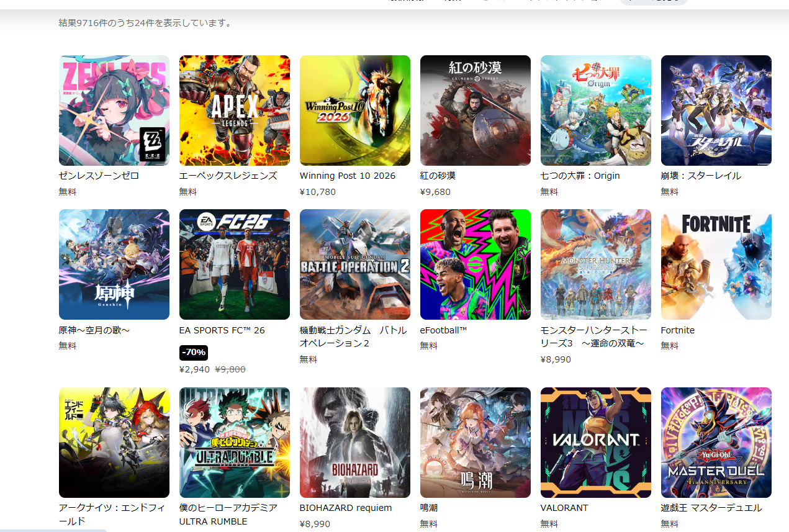Image resolution: width=789 pixels, height=532 pixels.
Task: Click 無料 under ガンダム バトルオペレーション2
Action: (x=309, y=359)
